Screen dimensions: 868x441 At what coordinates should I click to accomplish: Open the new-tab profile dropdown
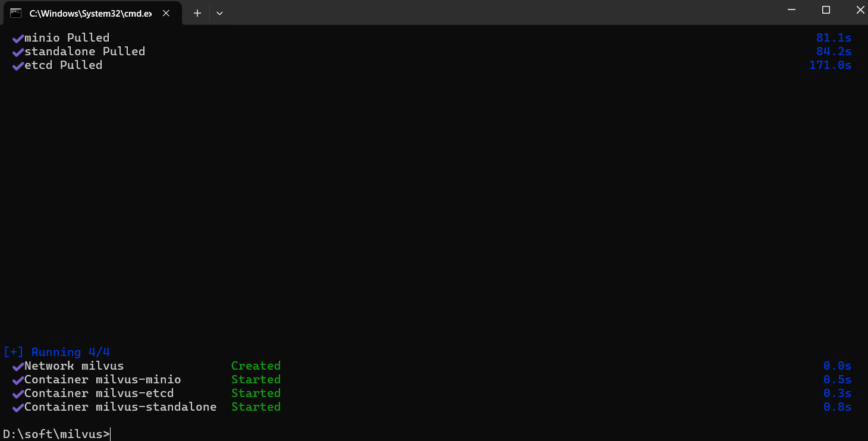click(219, 13)
